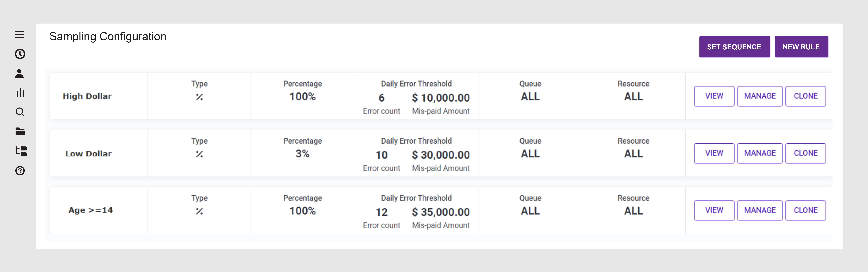Click the 100% percentage in Age >=14 row
The height and width of the screenshot is (272, 868).
tap(303, 211)
